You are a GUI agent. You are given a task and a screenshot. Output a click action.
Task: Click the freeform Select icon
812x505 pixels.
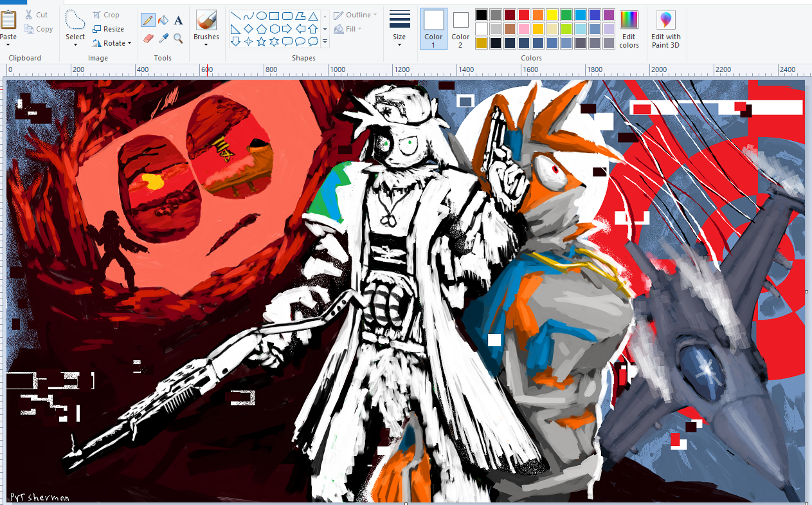click(x=75, y=19)
